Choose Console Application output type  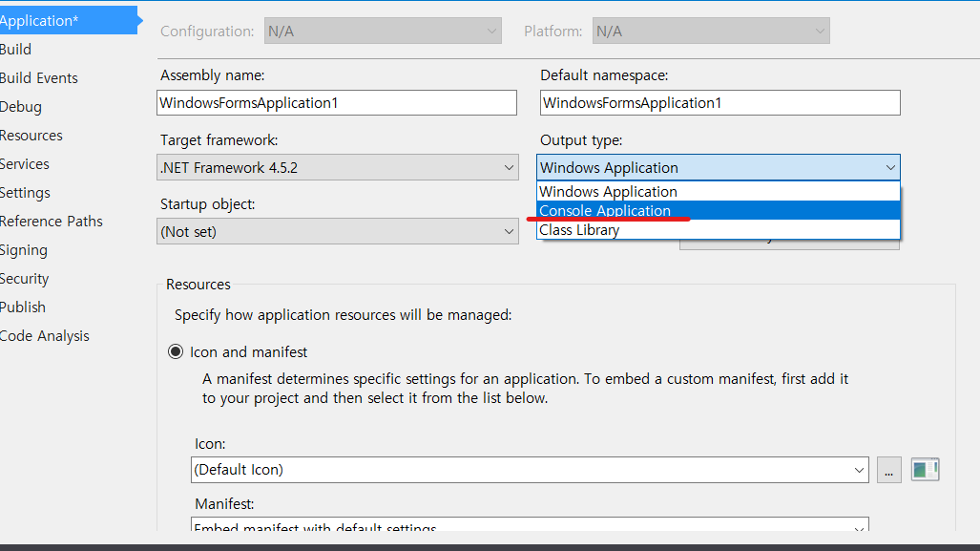coord(719,211)
